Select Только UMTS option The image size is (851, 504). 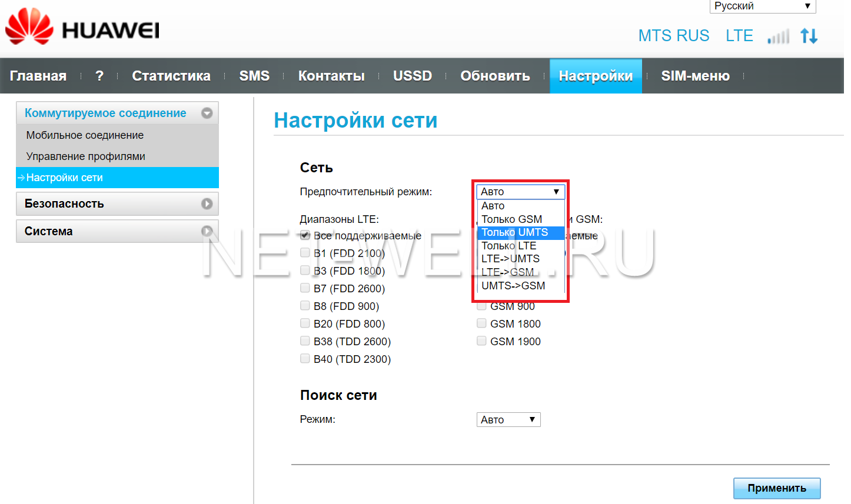coord(520,232)
